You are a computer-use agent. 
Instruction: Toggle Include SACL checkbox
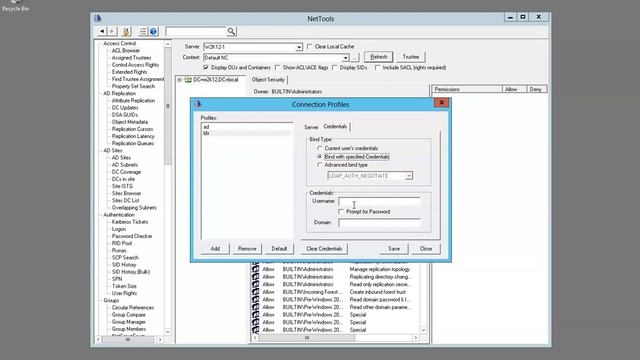[x=378, y=67]
